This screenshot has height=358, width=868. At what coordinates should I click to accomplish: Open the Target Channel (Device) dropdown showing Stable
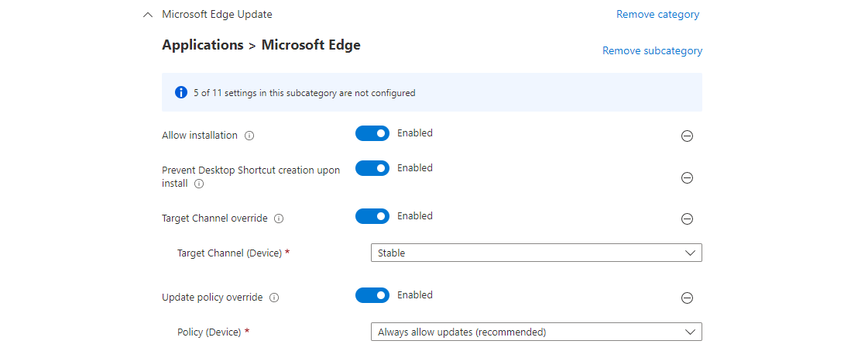pos(536,253)
